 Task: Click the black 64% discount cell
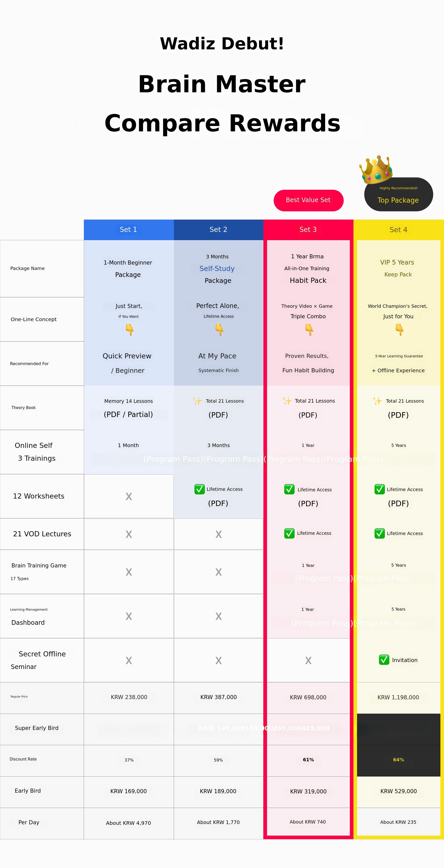(398, 759)
